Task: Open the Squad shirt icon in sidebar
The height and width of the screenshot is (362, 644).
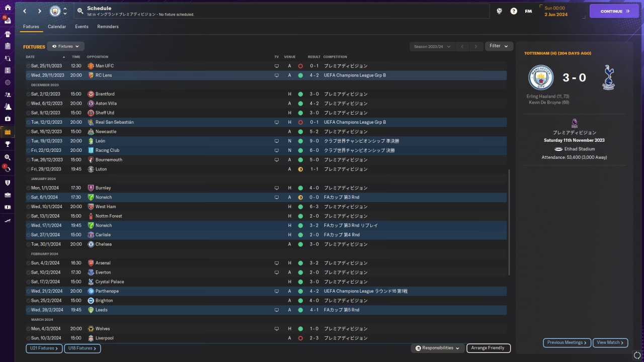Action: (x=8, y=34)
